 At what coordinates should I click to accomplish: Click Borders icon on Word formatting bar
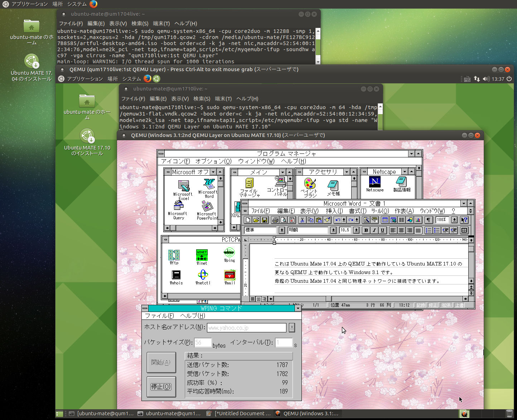[464, 230]
